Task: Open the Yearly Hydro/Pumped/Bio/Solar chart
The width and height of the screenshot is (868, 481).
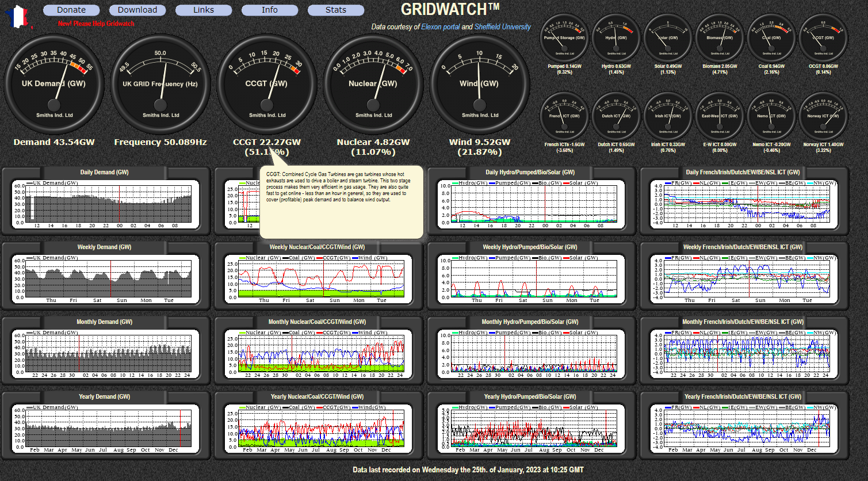Action: pos(530,425)
